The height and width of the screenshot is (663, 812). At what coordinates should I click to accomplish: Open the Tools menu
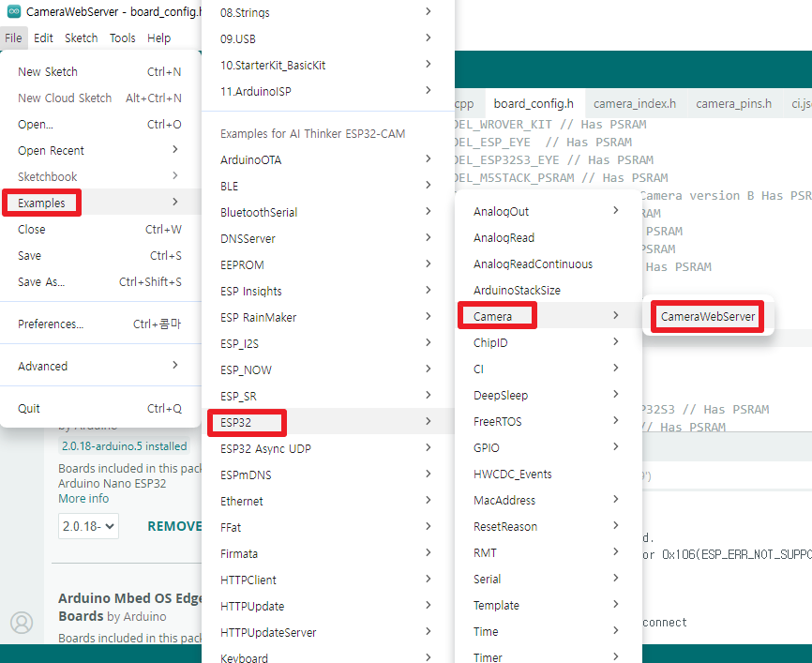(x=122, y=38)
